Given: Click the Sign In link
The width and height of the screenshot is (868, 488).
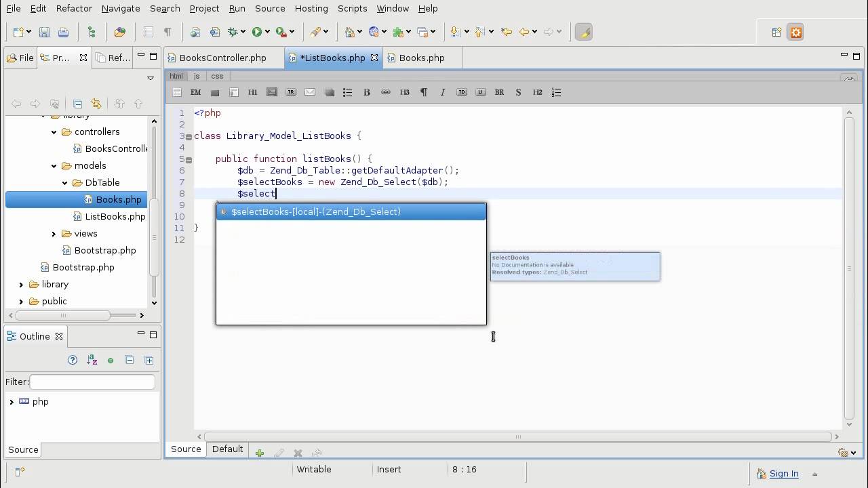Looking at the screenshot, I should 784,474.
